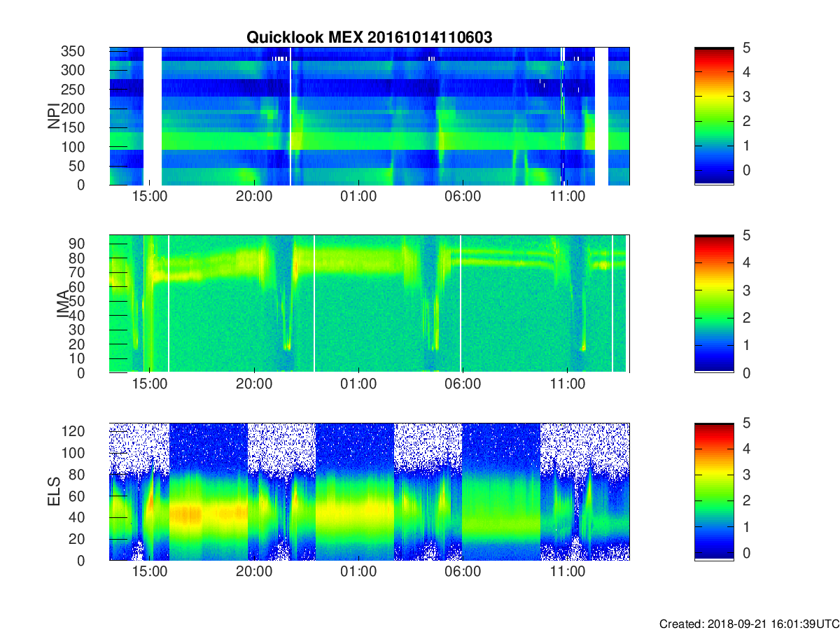
Task: Click the 1 label on the ELS colorbar
Action: (x=746, y=526)
